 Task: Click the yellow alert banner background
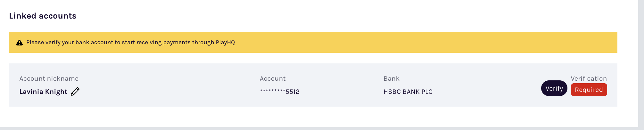417,43
